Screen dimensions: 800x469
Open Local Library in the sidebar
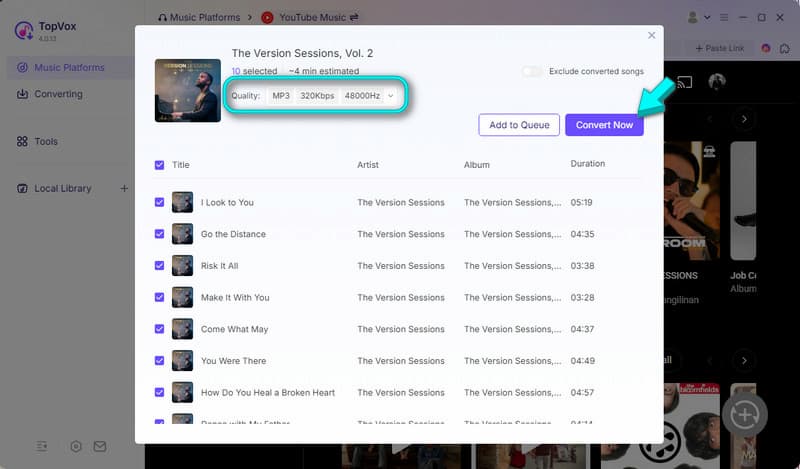coord(62,188)
